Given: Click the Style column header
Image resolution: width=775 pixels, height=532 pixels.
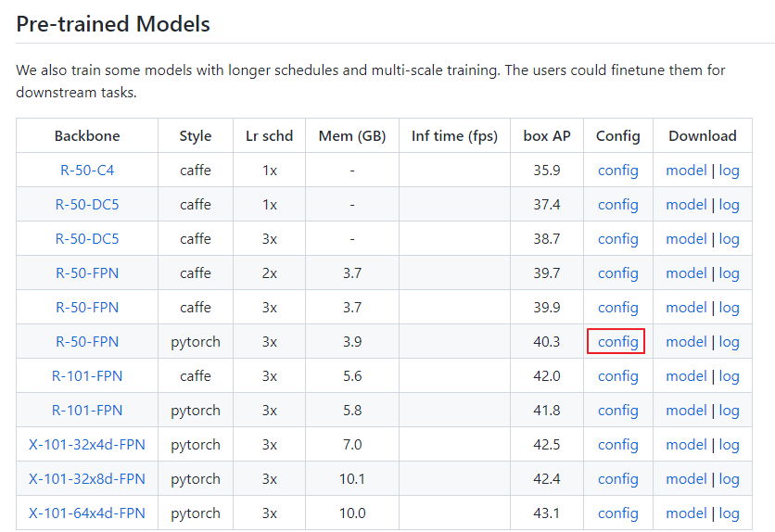Looking at the screenshot, I should [196, 136].
